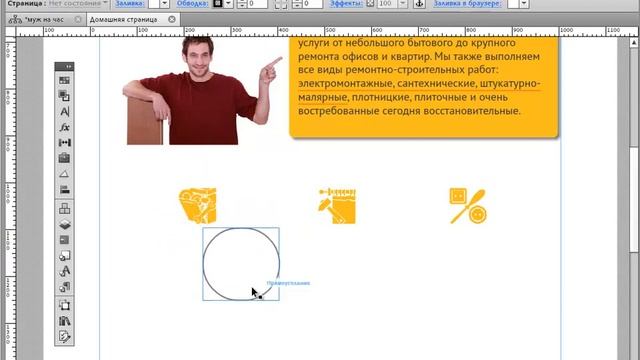Open the 'Заливка в браузере:' link
This screenshot has width=640, height=360.
pyautogui.click(x=467, y=3)
